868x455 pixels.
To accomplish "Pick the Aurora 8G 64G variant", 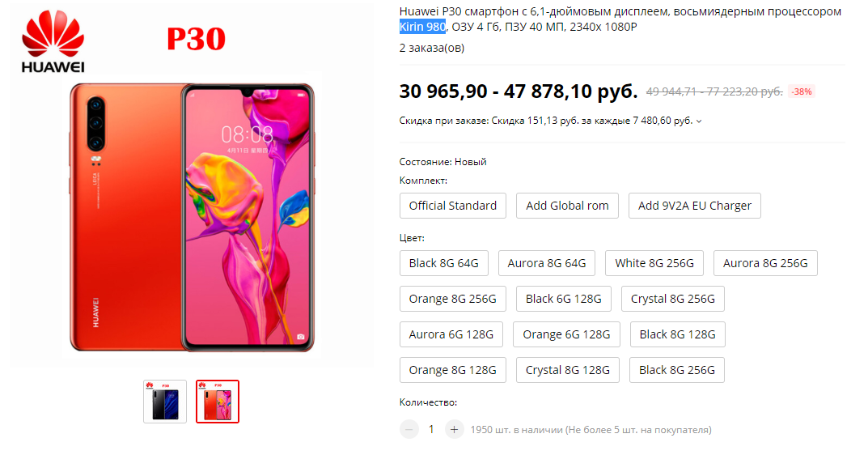I will 547,263.
